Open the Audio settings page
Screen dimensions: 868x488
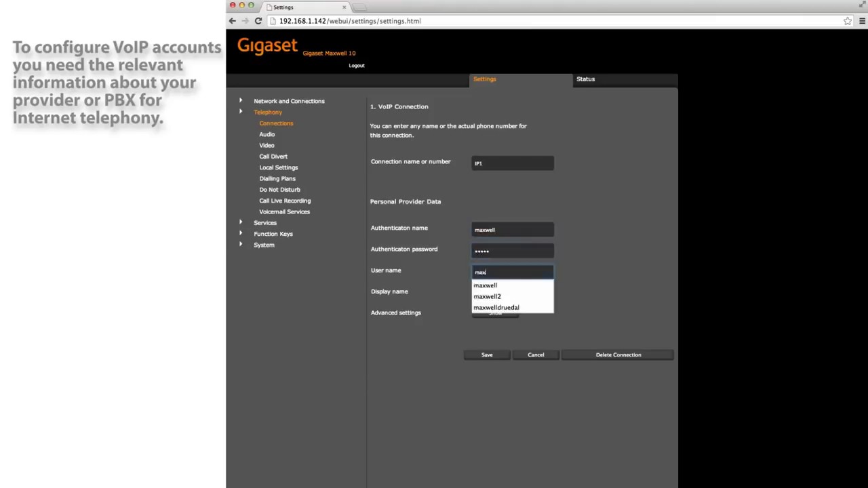pyautogui.click(x=267, y=134)
